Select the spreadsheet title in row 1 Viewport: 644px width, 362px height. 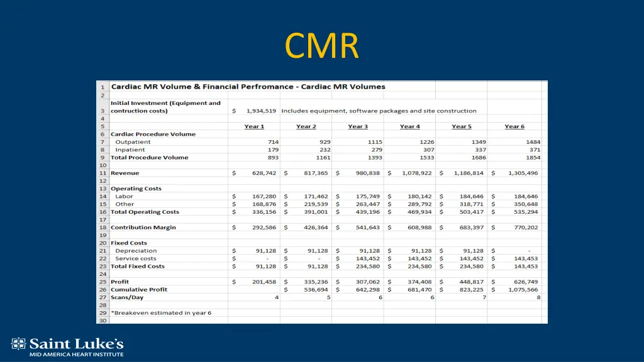(x=248, y=87)
